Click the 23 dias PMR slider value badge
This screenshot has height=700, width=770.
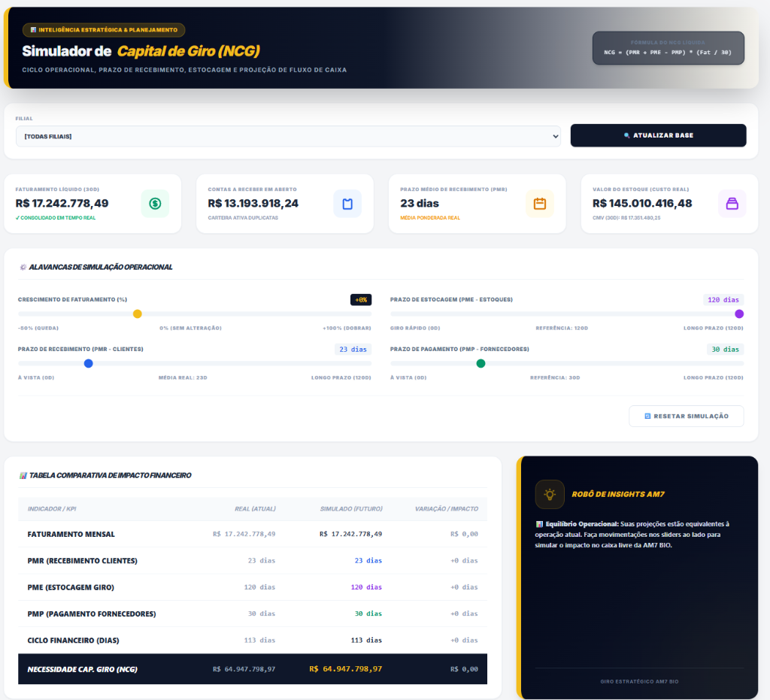(x=353, y=350)
